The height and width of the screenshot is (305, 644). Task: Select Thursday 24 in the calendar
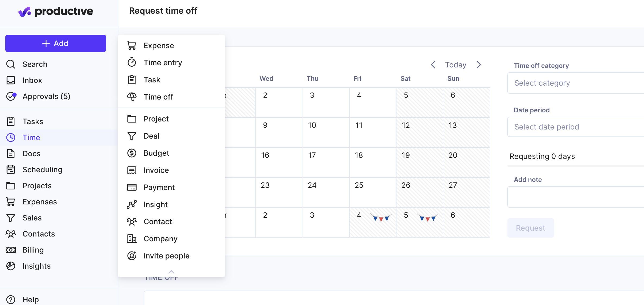click(325, 192)
